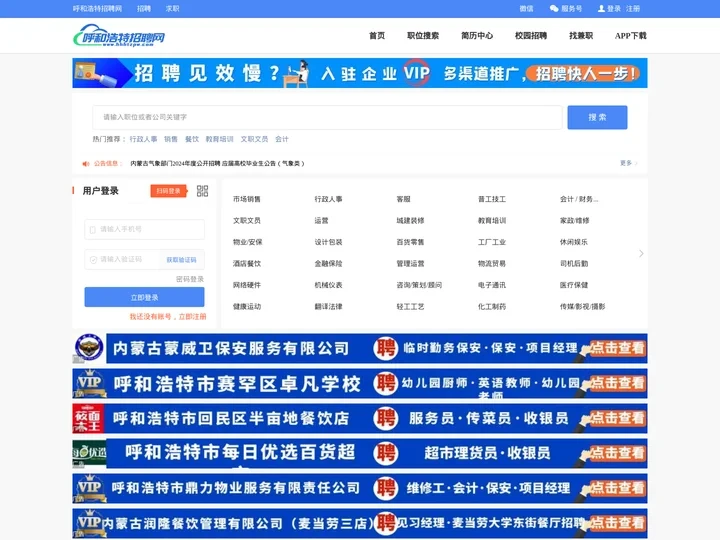The width and height of the screenshot is (720, 540).
Task: Open 酒店餐饮 job category
Action: coord(247,264)
